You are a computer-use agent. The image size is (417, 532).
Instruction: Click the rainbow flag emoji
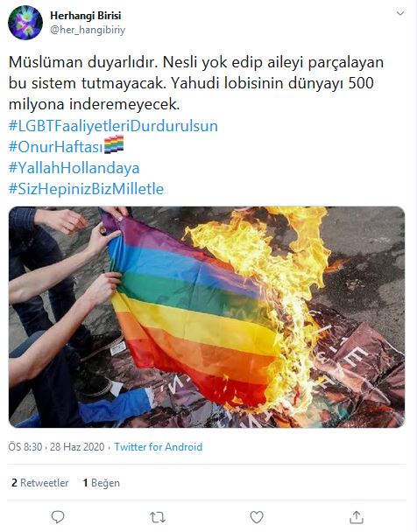click(114, 145)
